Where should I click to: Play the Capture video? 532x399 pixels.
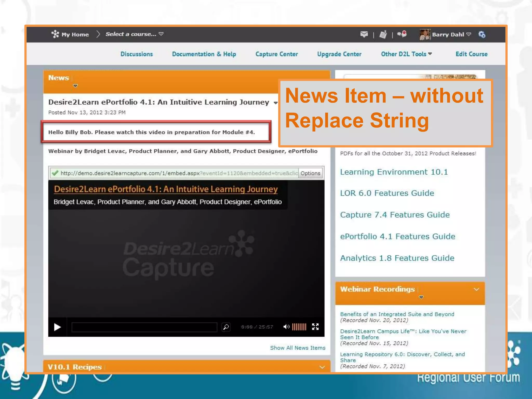point(57,327)
